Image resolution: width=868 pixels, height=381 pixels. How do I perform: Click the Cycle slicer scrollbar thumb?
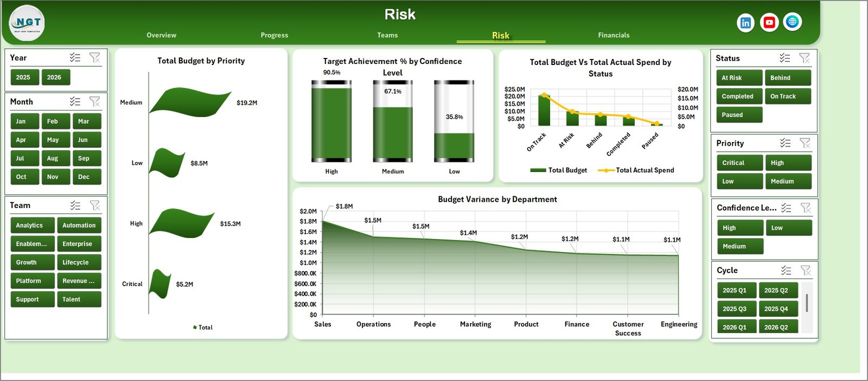coord(807,303)
